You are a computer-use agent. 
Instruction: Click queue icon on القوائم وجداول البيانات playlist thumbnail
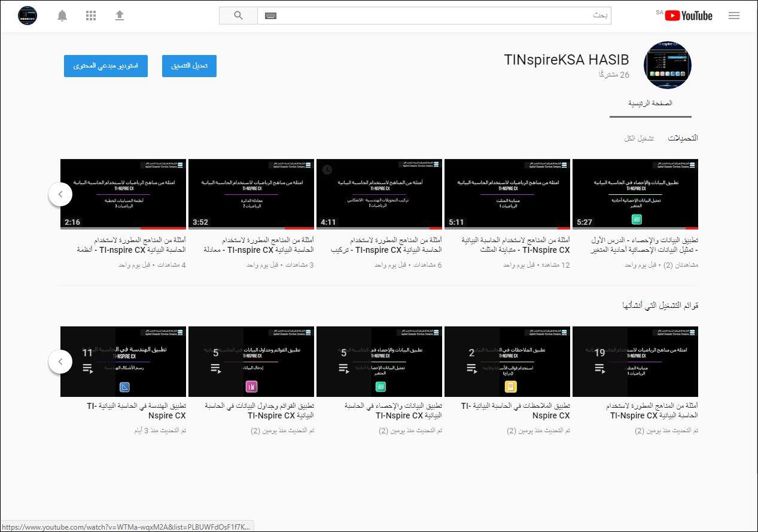(x=215, y=369)
